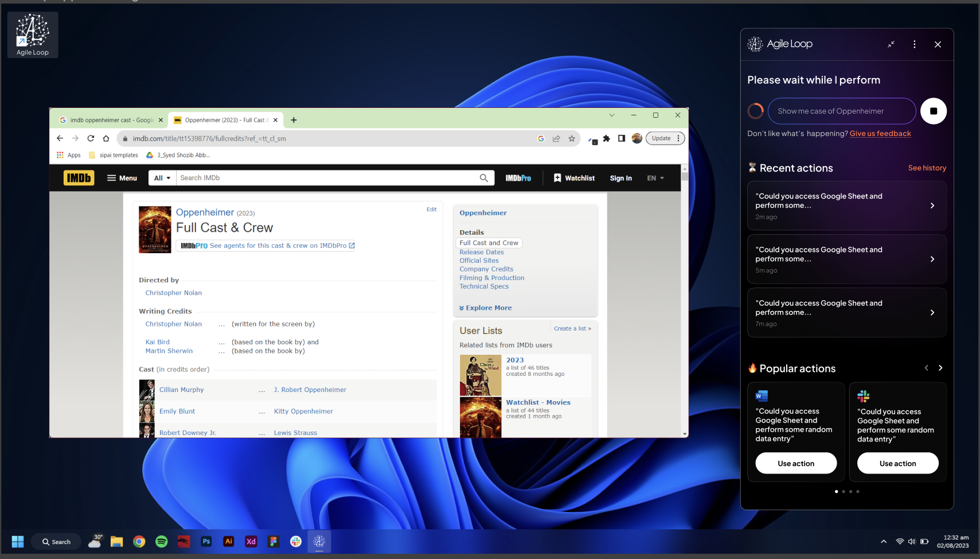The width and height of the screenshot is (980, 559).
Task: Share this page from the address bar
Action: pos(556,138)
